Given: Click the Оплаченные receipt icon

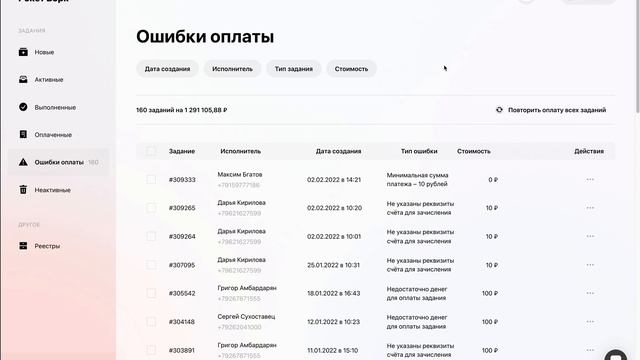Looking at the screenshot, I should (23, 134).
